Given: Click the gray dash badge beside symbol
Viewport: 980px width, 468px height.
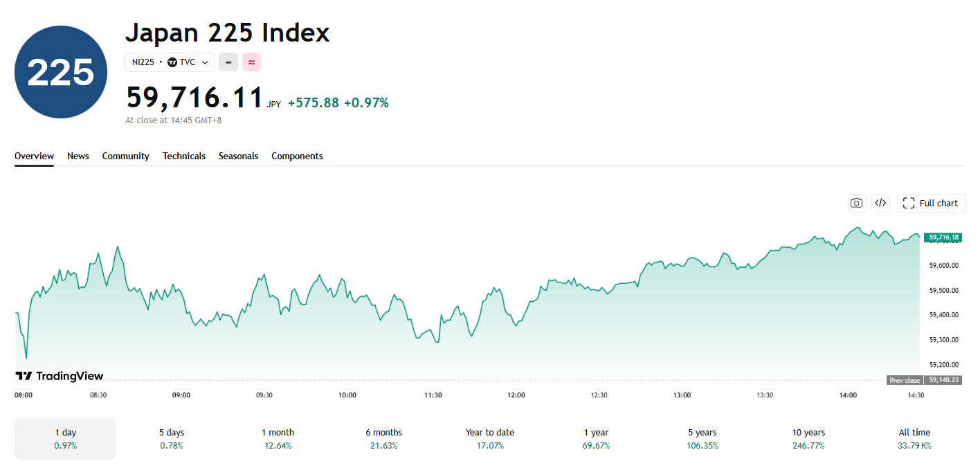Looking at the screenshot, I should 228,62.
